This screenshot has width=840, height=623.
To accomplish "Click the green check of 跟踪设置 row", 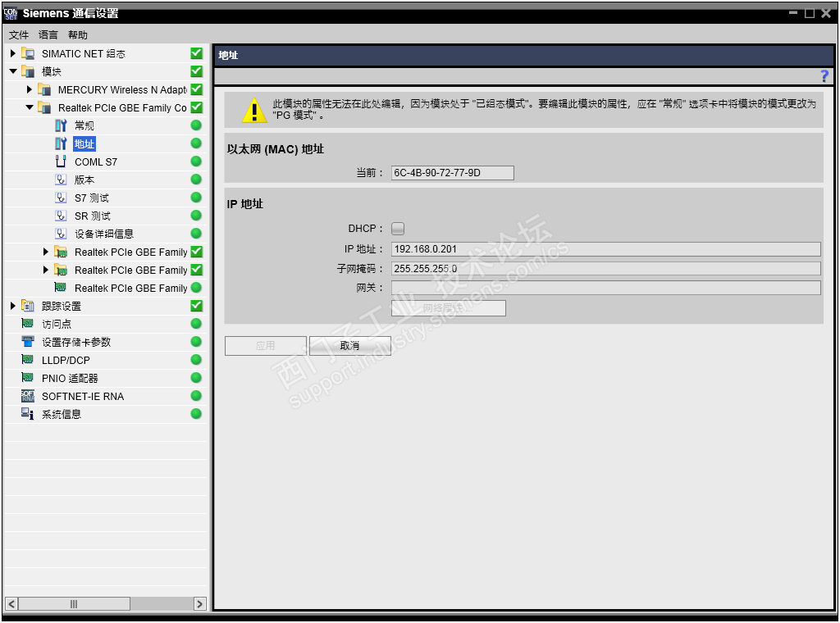I will [197, 305].
